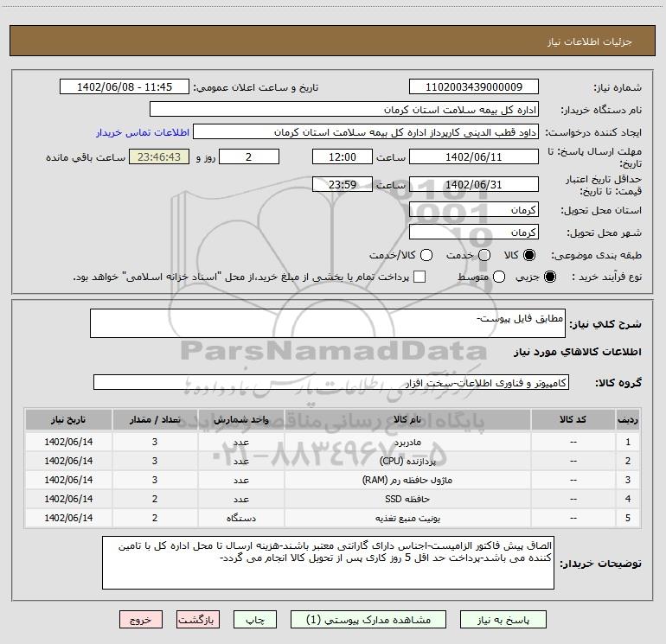Click the date cell of مادربرد row
The image size is (666, 644).
68,442
